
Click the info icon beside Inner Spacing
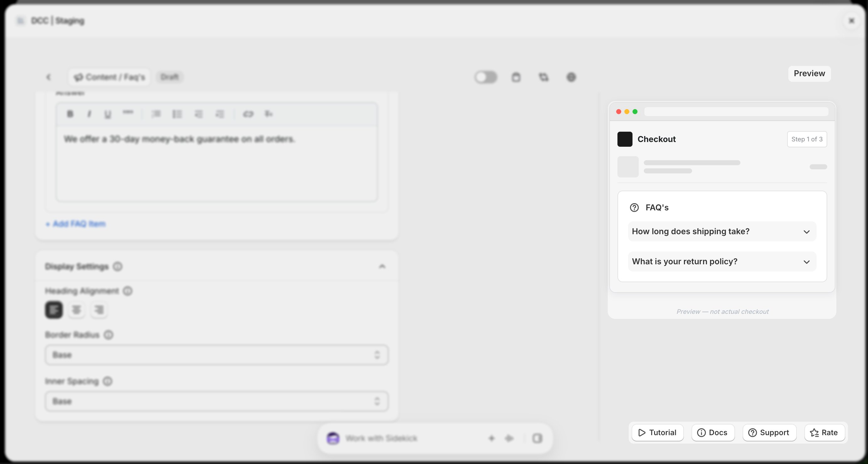(108, 381)
